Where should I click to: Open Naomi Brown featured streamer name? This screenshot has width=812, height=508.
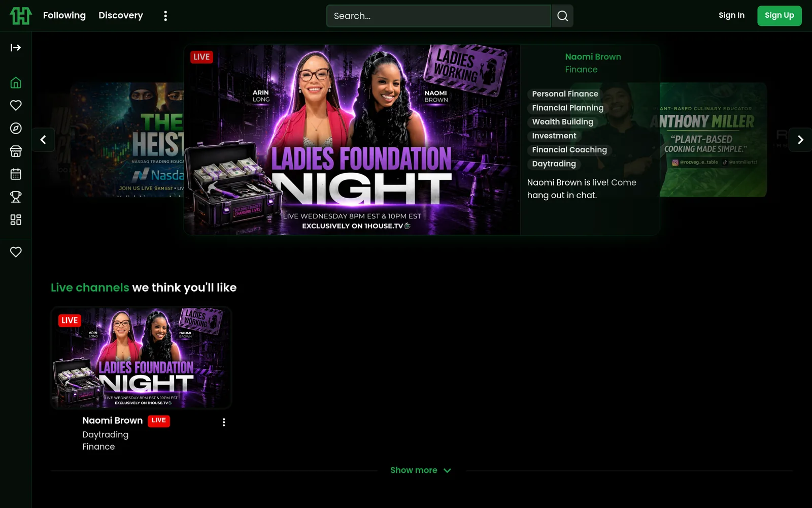click(x=593, y=57)
